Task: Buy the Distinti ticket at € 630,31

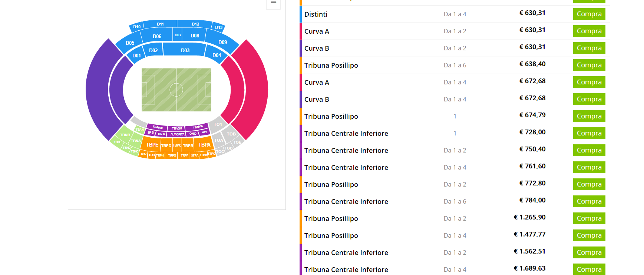Action: 589,14
